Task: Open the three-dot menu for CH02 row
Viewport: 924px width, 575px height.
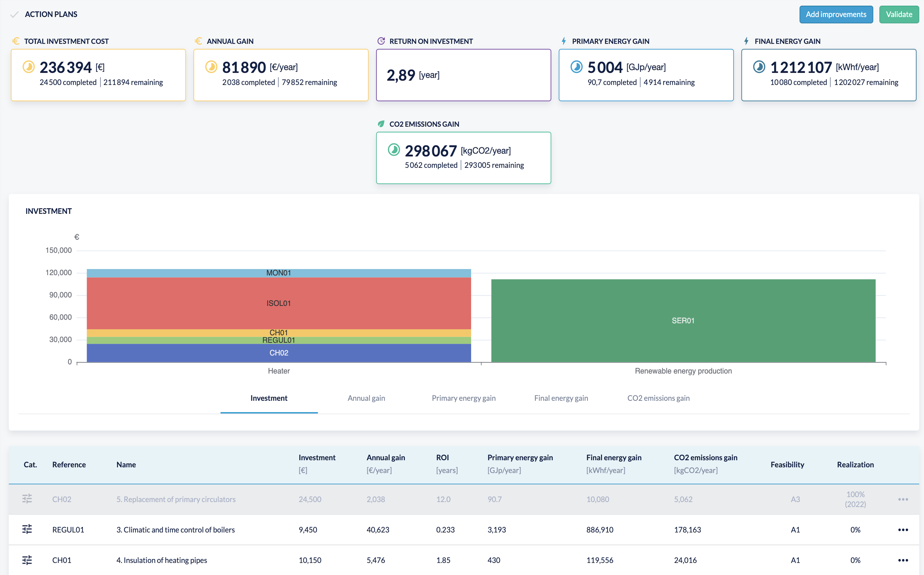Action: click(x=903, y=499)
